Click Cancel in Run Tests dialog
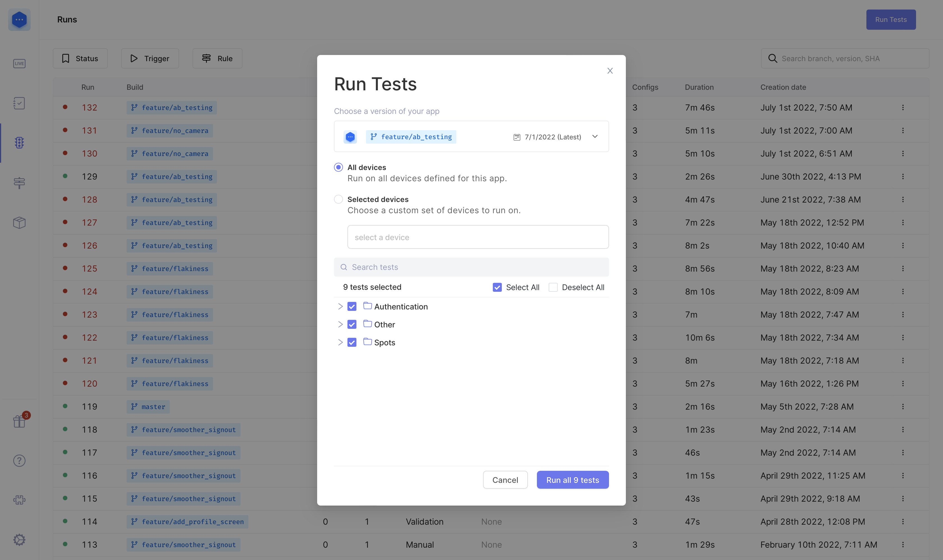943x560 pixels. [505, 480]
